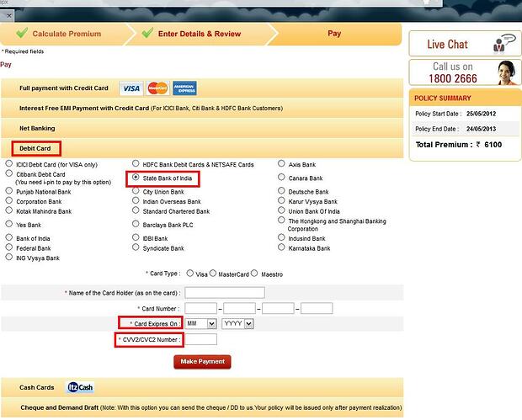The width and height of the screenshot is (522, 420).
Task: Select Syndicate Bank radio button
Action: click(136, 247)
